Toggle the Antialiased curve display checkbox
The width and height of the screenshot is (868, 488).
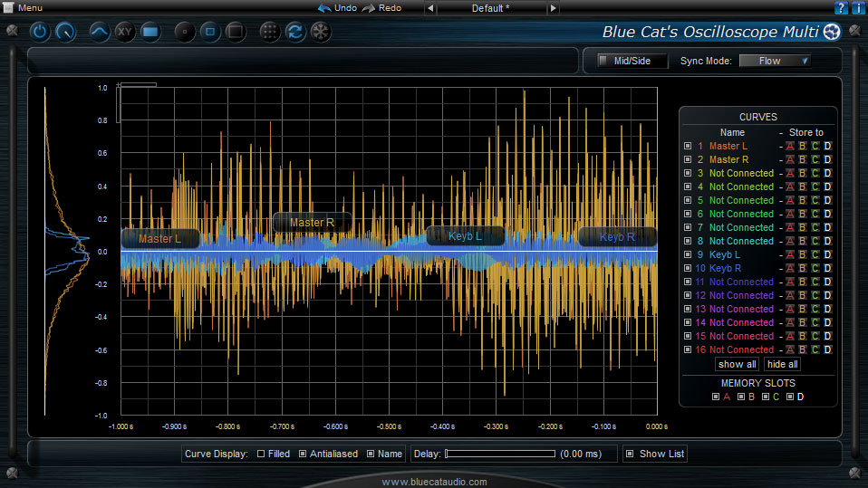304,454
